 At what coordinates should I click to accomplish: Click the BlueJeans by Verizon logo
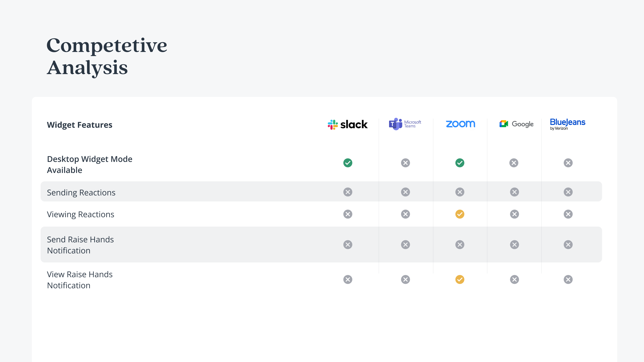point(568,124)
